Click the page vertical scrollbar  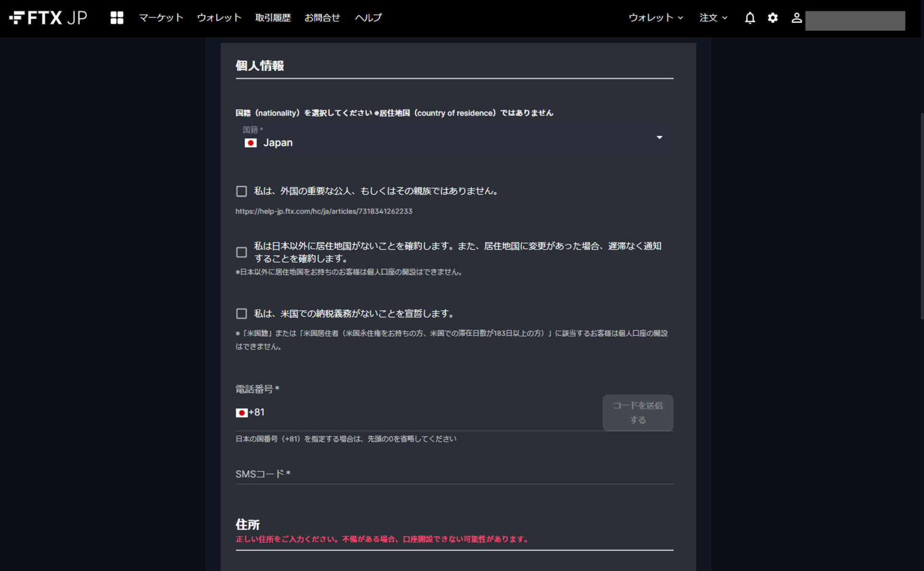pos(921,216)
